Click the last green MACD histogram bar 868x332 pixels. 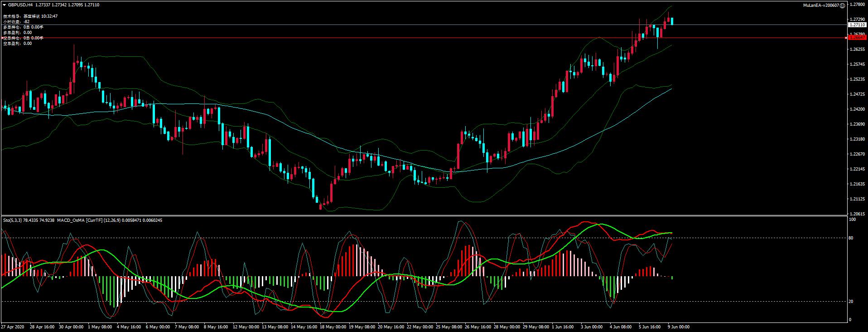point(672,277)
